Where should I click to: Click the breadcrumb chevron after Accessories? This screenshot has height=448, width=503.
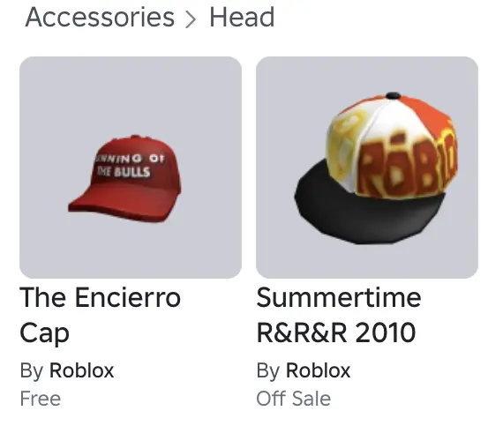pyautogui.click(x=191, y=20)
